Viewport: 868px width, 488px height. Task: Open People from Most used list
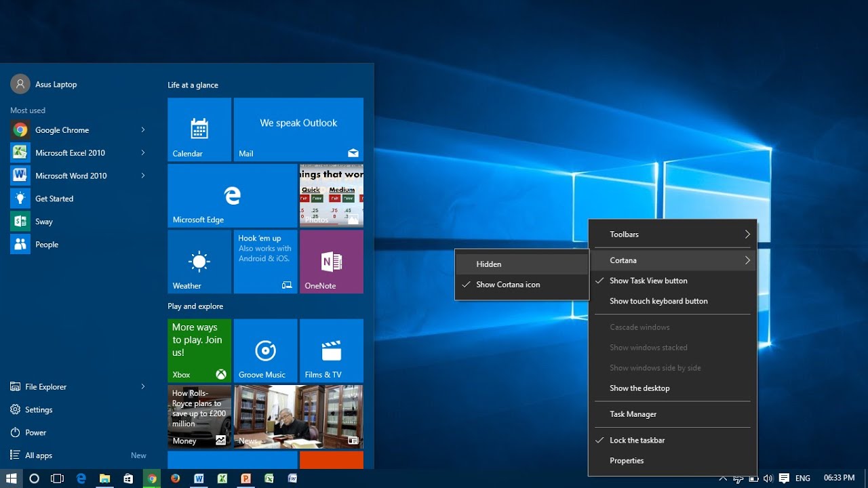coord(78,245)
